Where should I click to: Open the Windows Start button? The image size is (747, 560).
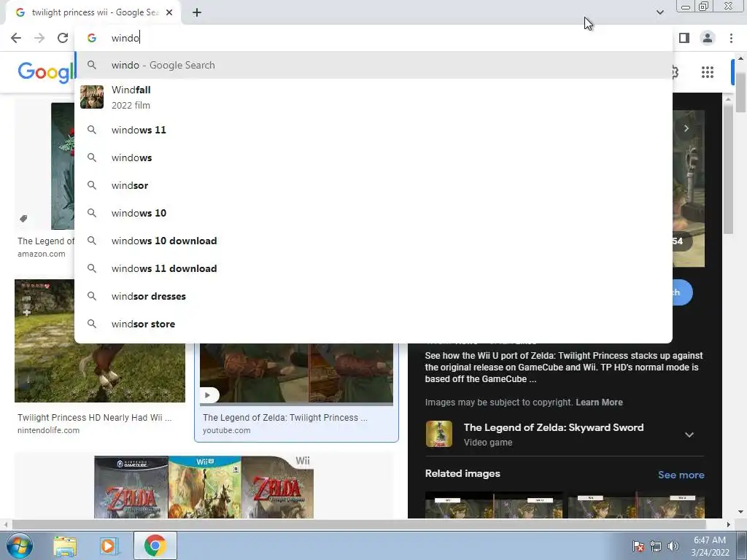click(19, 545)
